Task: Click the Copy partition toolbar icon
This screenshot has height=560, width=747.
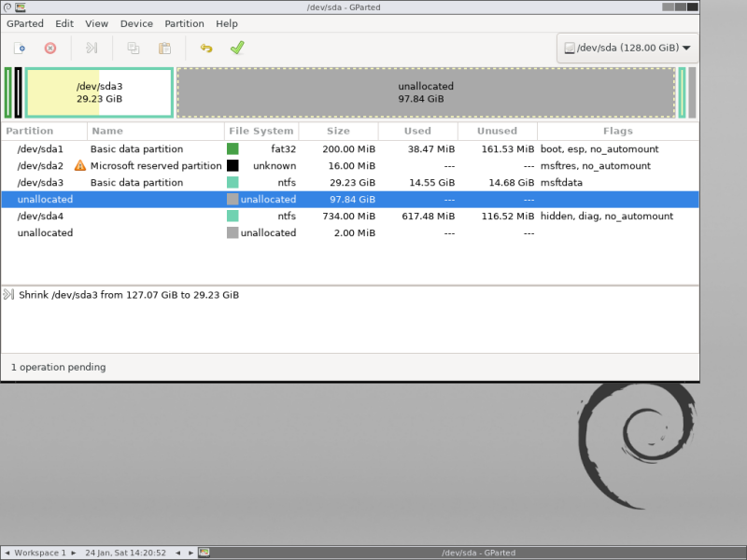Action: (134, 49)
